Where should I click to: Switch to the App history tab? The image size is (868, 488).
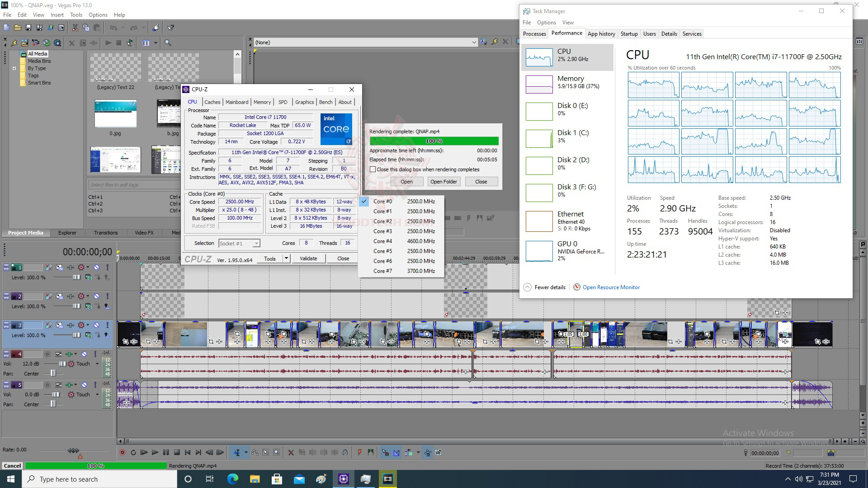point(601,34)
